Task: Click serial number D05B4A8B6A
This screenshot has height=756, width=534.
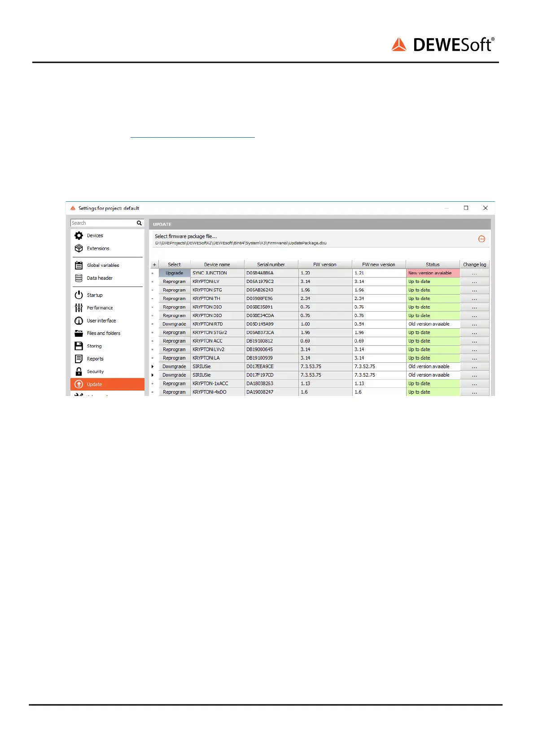Action: click(271, 273)
